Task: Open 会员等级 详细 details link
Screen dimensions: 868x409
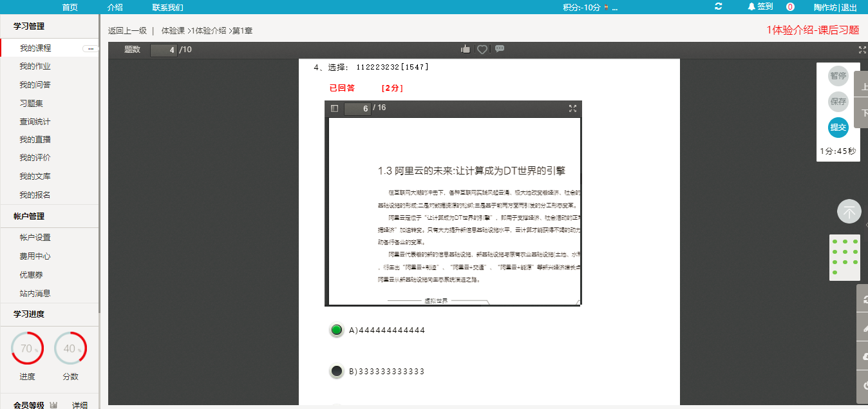Action: coord(80,405)
